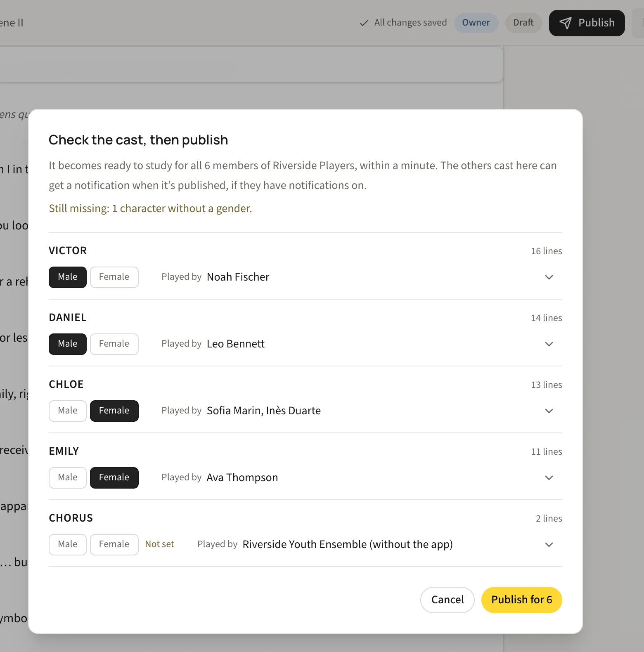Click the 11 lines count for EMILY
Image resolution: width=644 pixels, height=652 pixels.
546,451
